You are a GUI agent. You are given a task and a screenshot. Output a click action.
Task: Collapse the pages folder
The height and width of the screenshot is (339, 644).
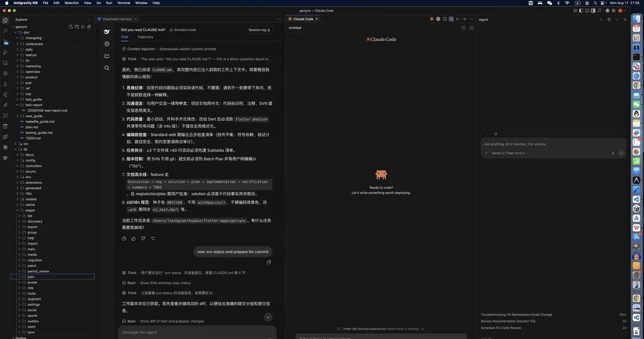[x=30, y=211]
